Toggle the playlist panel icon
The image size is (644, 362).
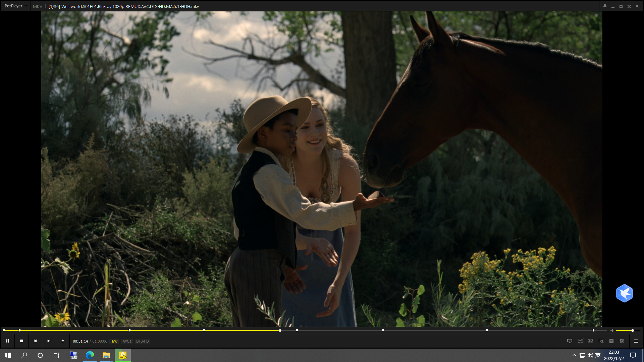611,341
